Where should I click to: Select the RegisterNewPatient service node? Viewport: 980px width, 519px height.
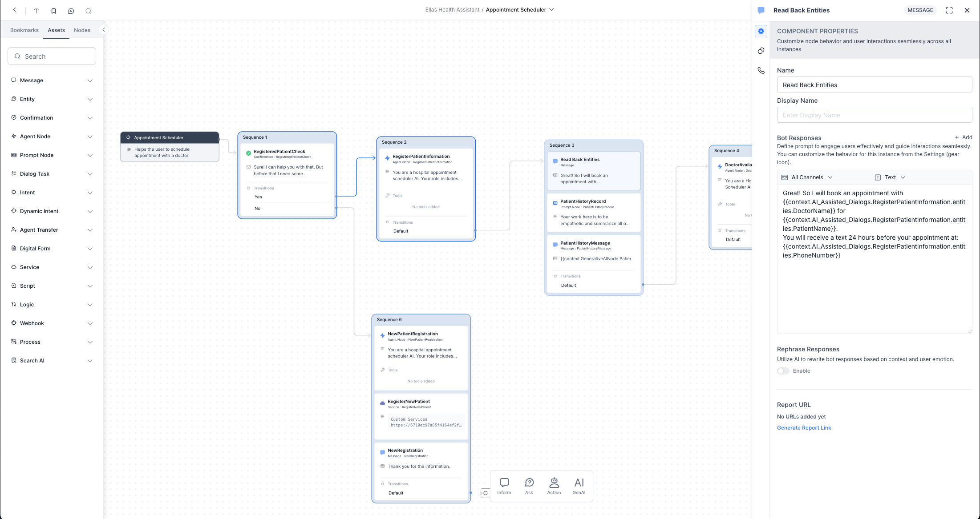[x=421, y=417]
